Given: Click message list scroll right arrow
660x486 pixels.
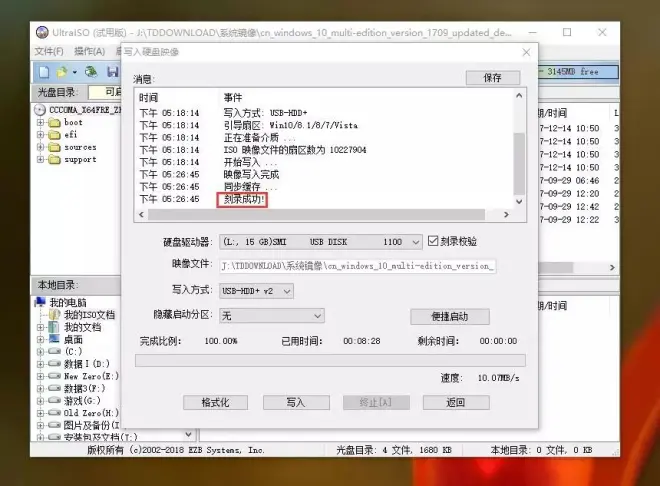Looking at the screenshot, I should click(x=506, y=215).
